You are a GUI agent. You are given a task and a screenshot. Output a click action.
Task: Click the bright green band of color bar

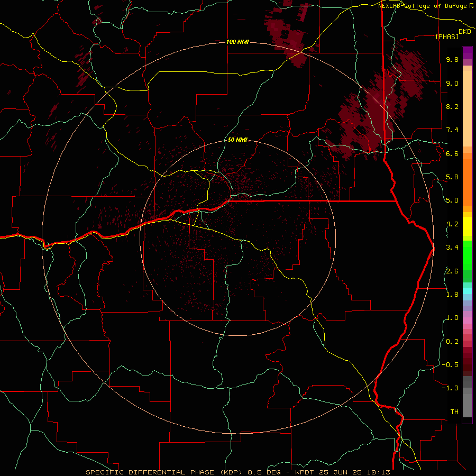tap(467, 255)
